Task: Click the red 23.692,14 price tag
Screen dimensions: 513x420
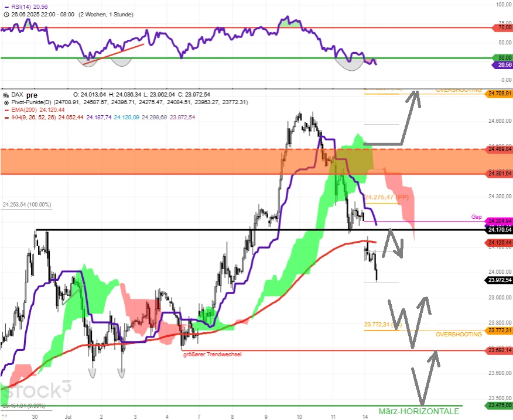Action: click(500, 350)
